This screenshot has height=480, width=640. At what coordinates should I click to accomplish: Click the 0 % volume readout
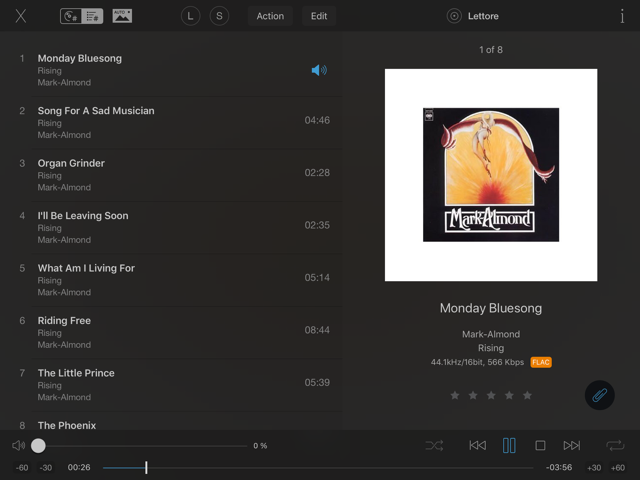pyautogui.click(x=260, y=446)
